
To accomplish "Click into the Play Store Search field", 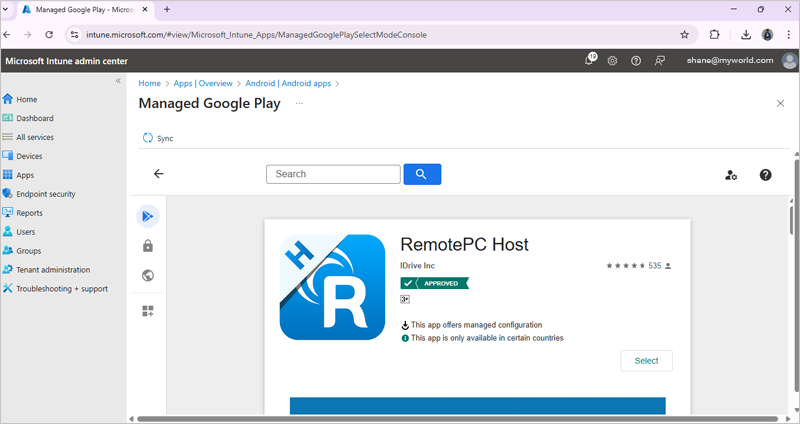I will (x=333, y=174).
